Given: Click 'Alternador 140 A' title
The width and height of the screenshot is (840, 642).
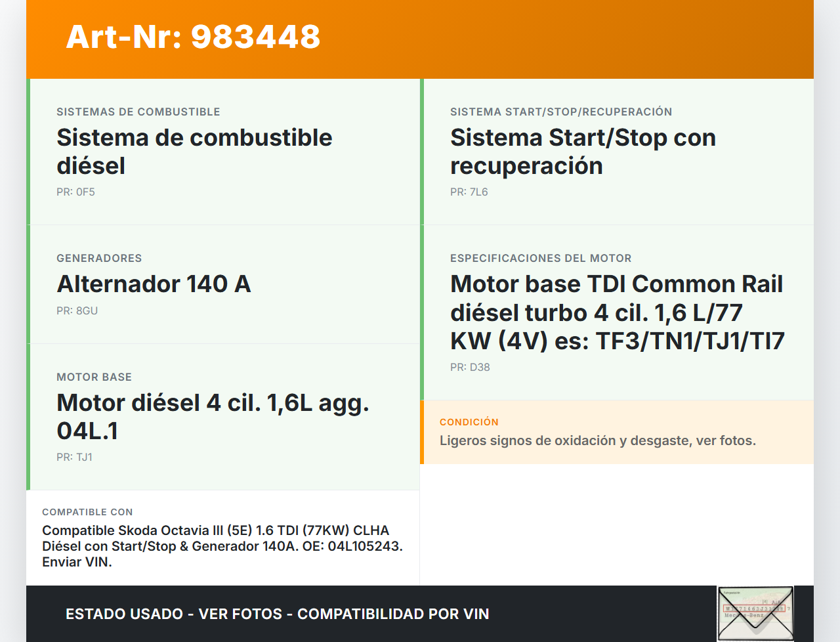Looking at the screenshot, I should pyautogui.click(x=154, y=284).
